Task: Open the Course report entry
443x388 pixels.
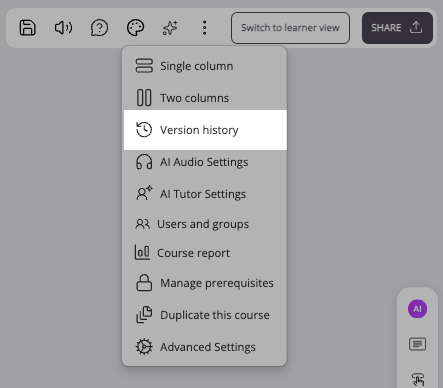Action: coord(205,253)
